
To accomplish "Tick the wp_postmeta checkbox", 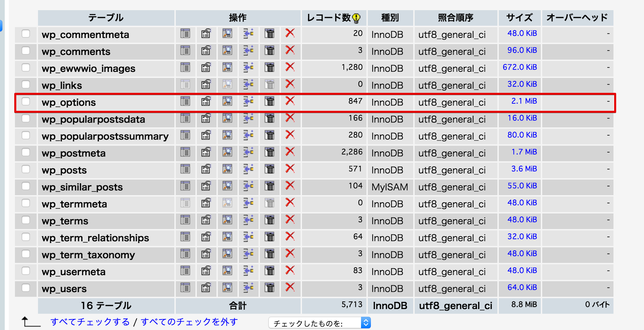I will point(26,152).
